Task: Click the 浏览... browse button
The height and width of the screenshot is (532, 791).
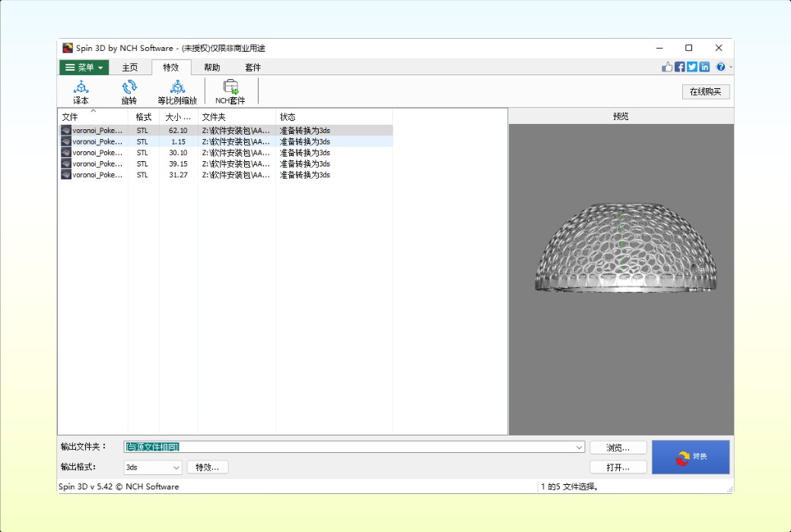Action: click(618, 448)
